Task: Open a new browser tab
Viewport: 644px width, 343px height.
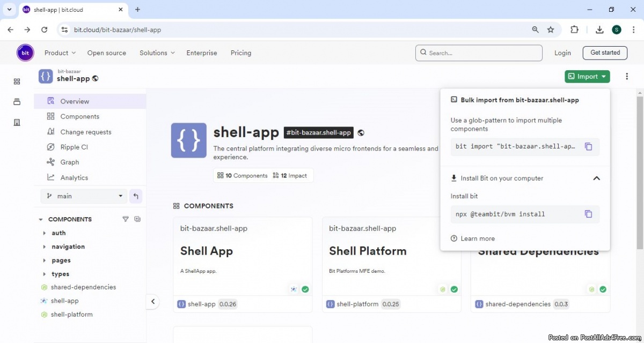Action: (137, 10)
